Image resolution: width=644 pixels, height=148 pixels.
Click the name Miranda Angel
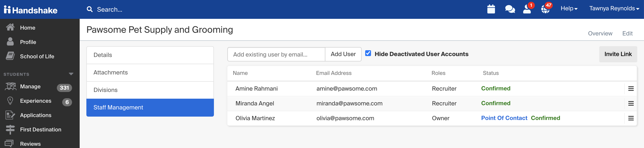[255, 103]
